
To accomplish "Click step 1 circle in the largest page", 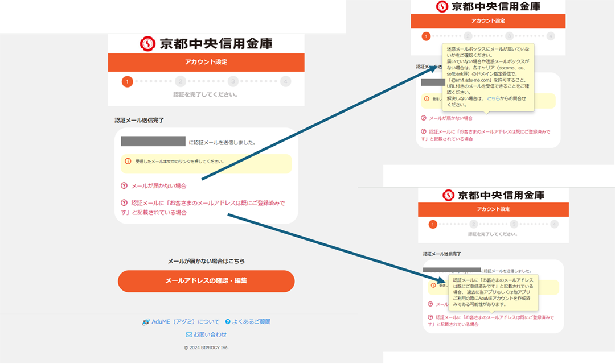I will click(127, 81).
